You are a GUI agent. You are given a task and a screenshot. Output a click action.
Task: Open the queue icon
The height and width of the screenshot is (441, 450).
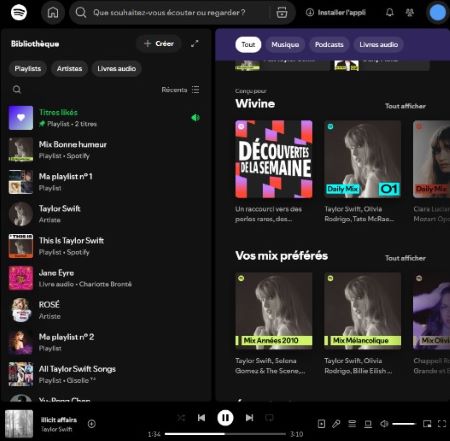[352, 424]
